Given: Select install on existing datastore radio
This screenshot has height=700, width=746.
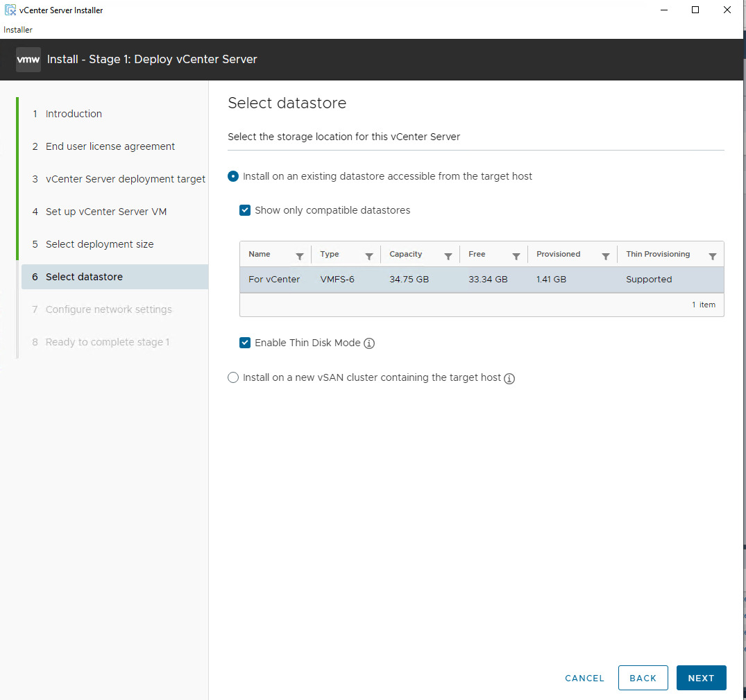Looking at the screenshot, I should click(233, 176).
